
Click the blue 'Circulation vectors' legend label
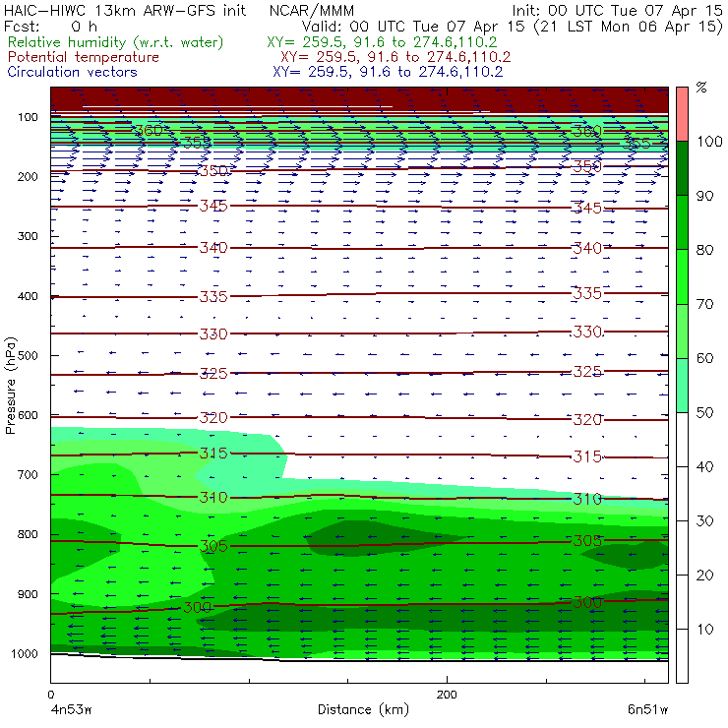click(x=73, y=72)
